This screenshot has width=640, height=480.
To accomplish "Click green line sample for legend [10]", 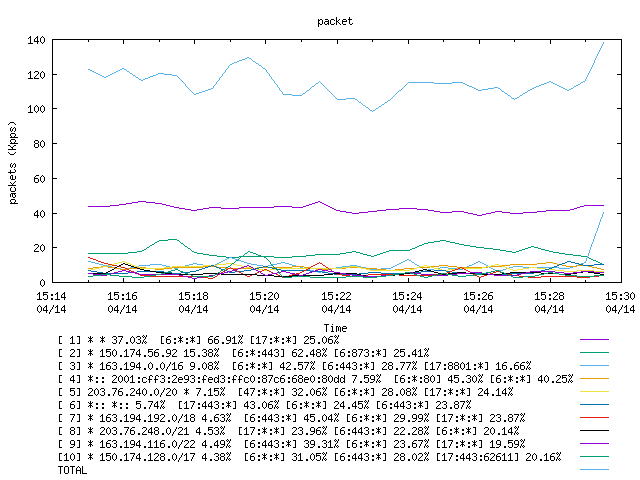I will [x=594, y=456].
